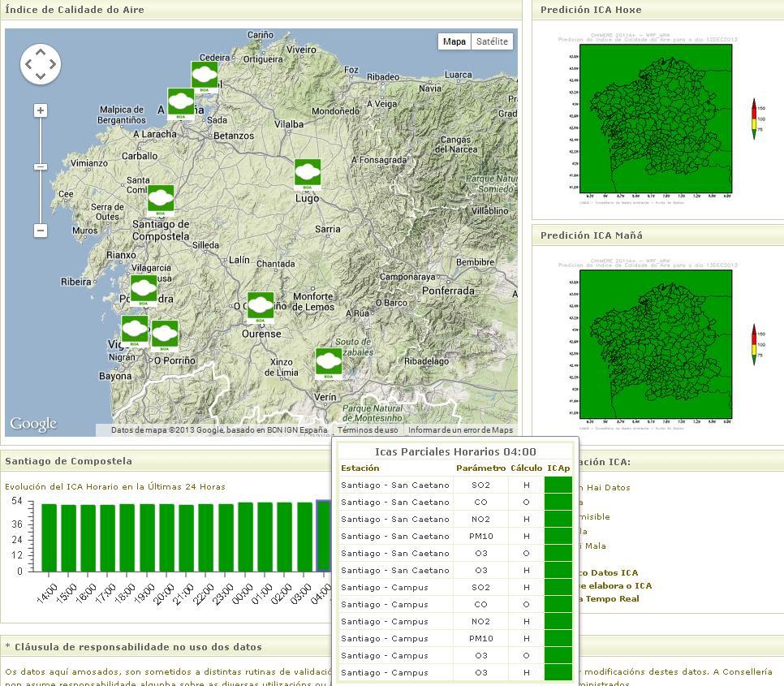784x686 pixels.
Task: Click the Cálculo column header
Action: pos(526,468)
